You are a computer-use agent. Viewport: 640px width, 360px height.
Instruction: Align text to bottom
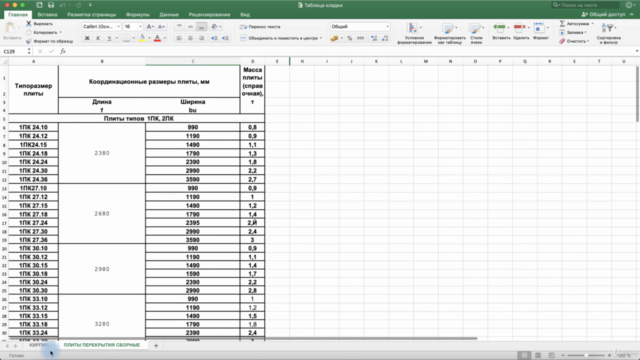201,27
